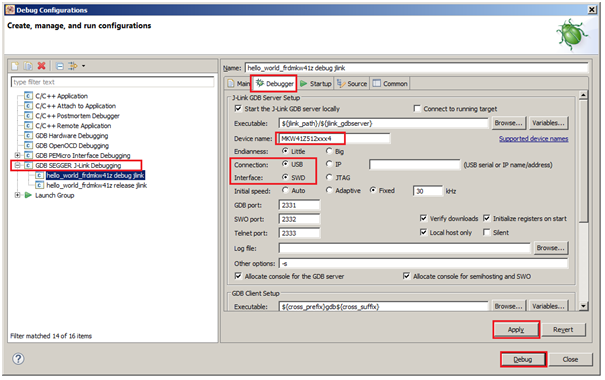This screenshot has width=605, height=380.
Task: Select GDB SEGGER J-Link Debugging item
Action: click(78, 166)
